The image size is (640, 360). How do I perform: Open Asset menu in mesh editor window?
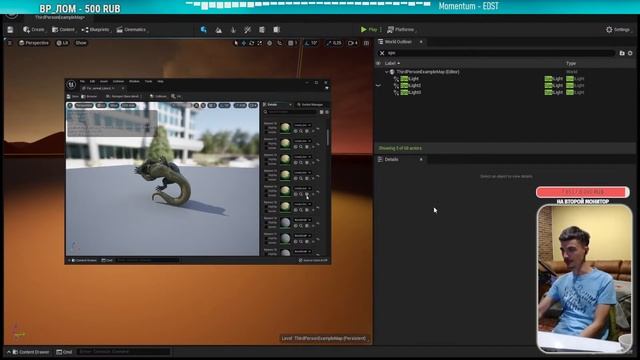coord(104,82)
